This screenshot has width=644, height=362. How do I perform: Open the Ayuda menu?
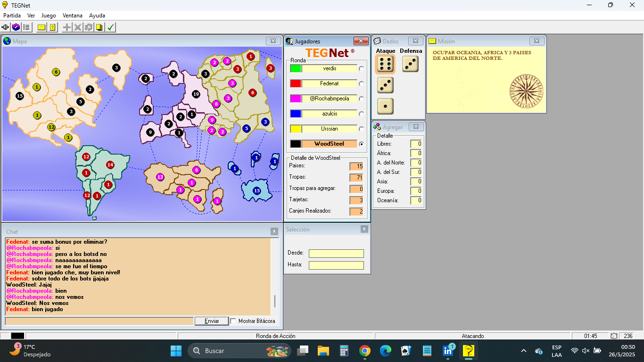97,16
